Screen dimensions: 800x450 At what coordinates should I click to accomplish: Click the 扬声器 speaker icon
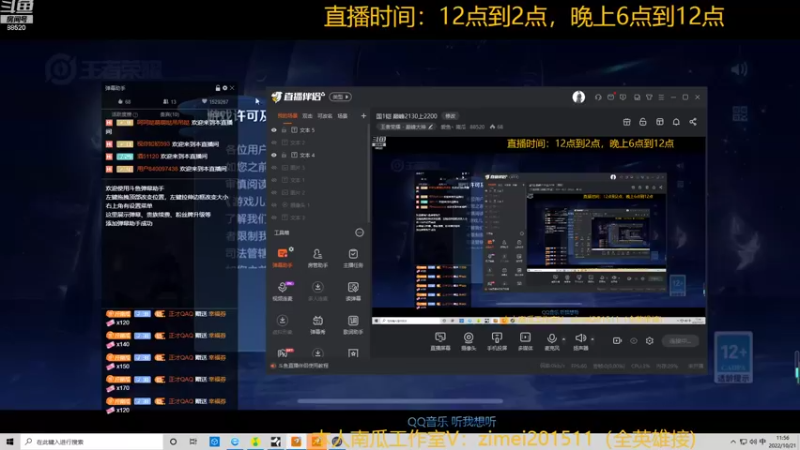[x=580, y=338]
